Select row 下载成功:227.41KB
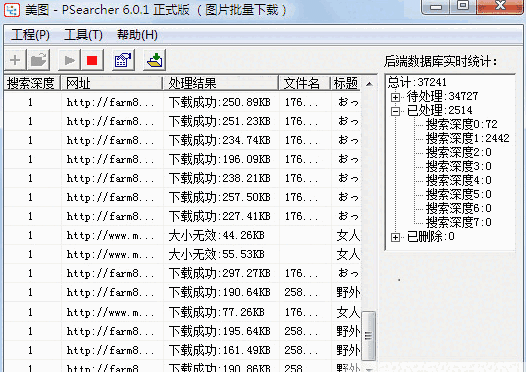 (183, 216)
